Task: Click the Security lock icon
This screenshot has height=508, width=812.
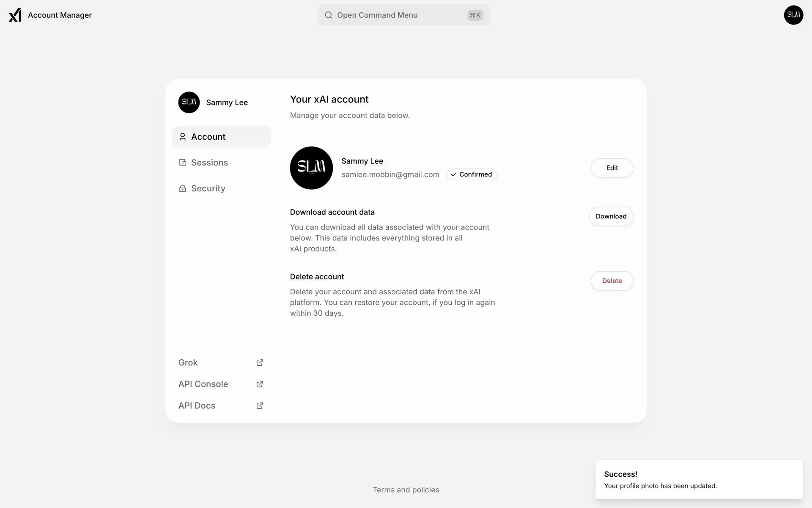Action: pos(183,189)
